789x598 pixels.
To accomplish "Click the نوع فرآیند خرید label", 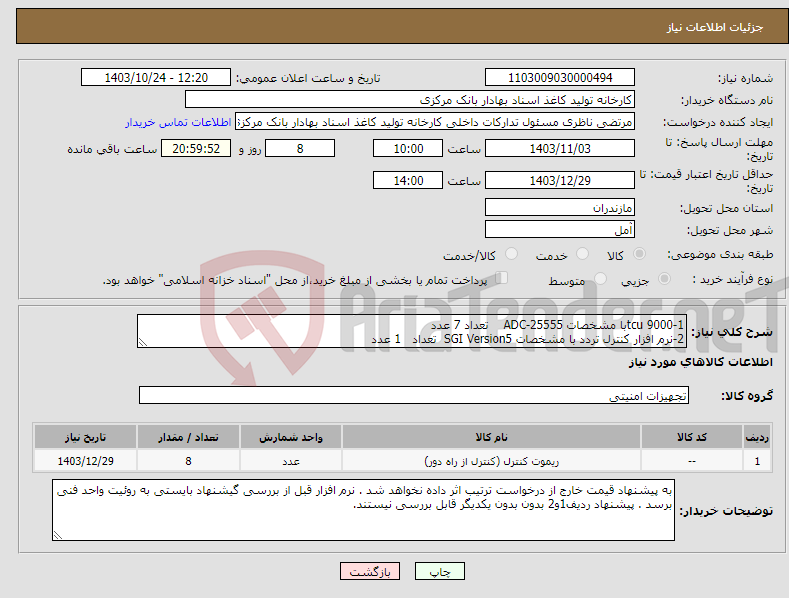I will [x=733, y=279].
